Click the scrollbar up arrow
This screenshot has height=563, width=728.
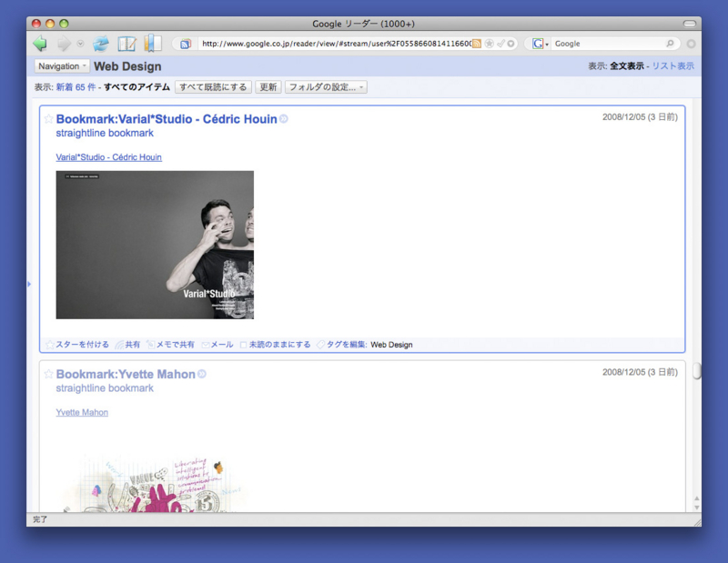pyautogui.click(x=696, y=498)
